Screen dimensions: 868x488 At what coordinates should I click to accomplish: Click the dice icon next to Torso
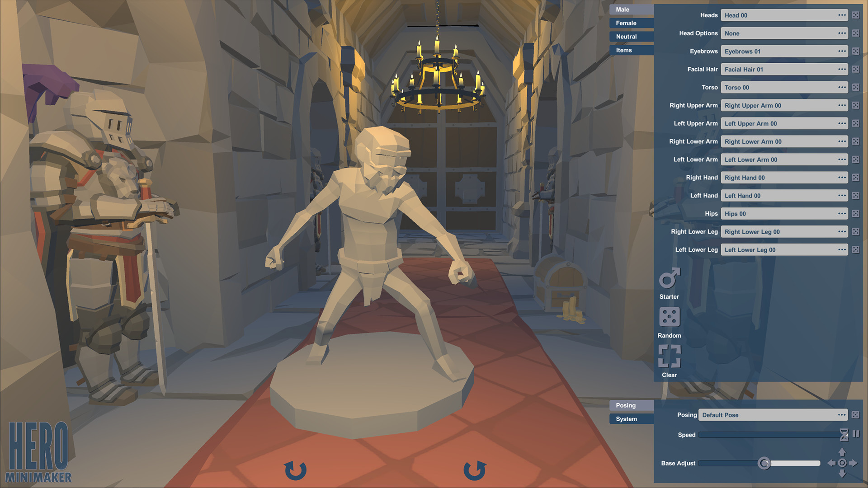pyautogui.click(x=855, y=87)
